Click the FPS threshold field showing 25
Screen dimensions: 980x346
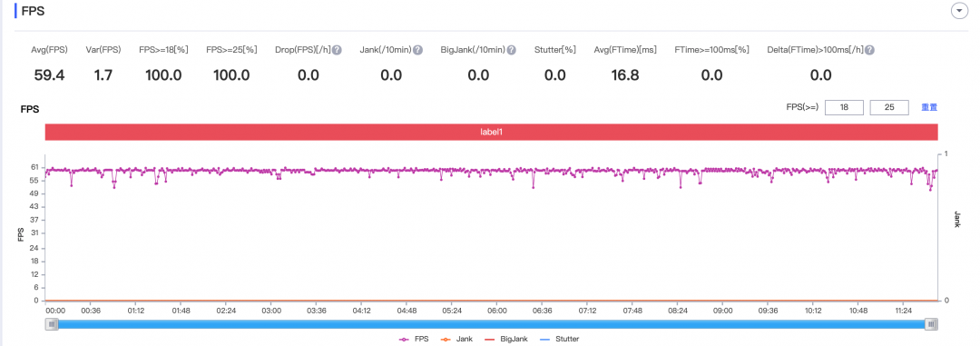pyautogui.click(x=888, y=108)
